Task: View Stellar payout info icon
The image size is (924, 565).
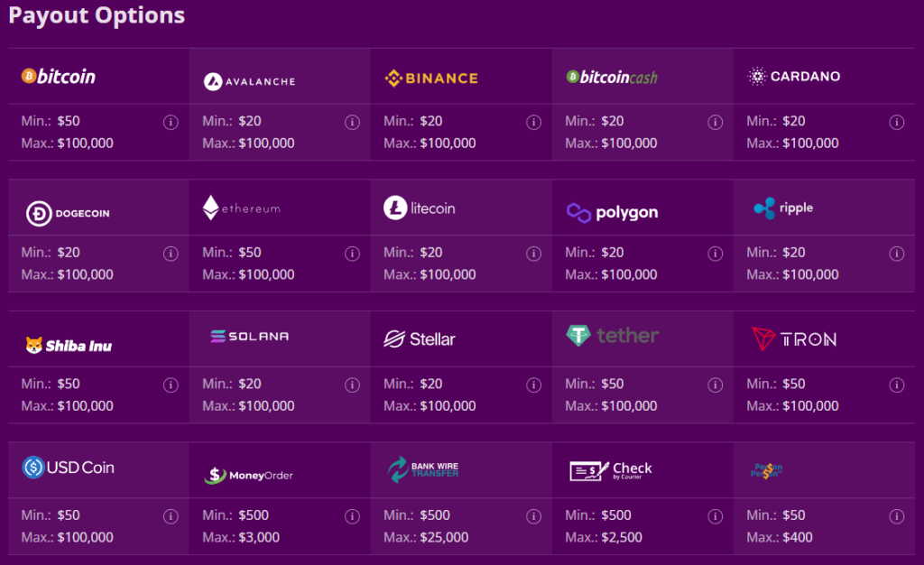Action: tap(534, 384)
